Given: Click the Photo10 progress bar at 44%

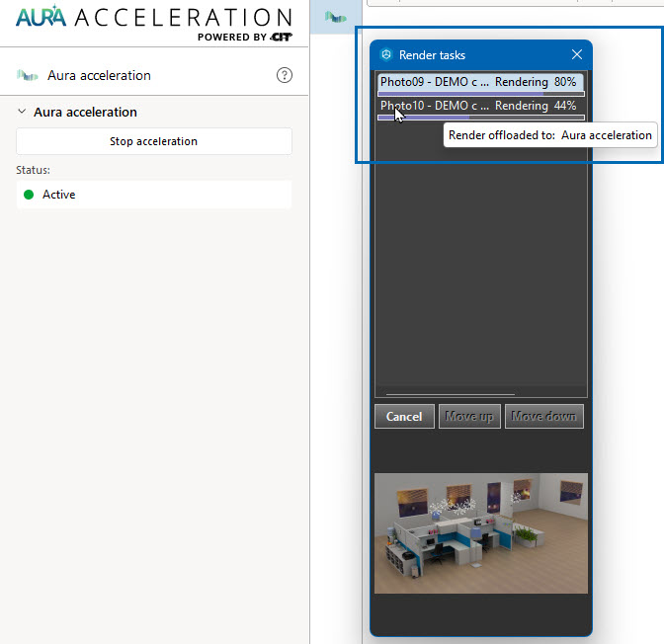Looking at the screenshot, I should tap(481, 118).
